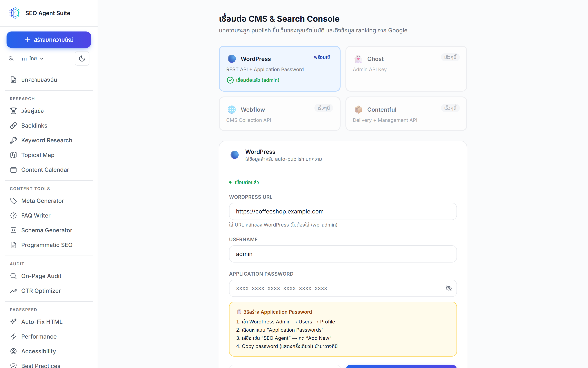Viewport: 588px width, 368px height.
Task: Click the วิจัยคู่แข่ง trophy icon
Action: tap(14, 111)
